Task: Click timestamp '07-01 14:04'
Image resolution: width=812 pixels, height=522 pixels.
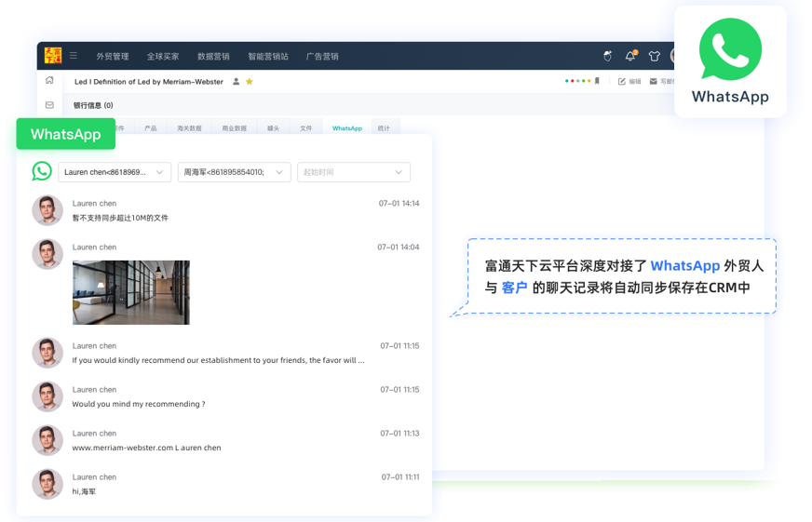Action: [x=399, y=248]
